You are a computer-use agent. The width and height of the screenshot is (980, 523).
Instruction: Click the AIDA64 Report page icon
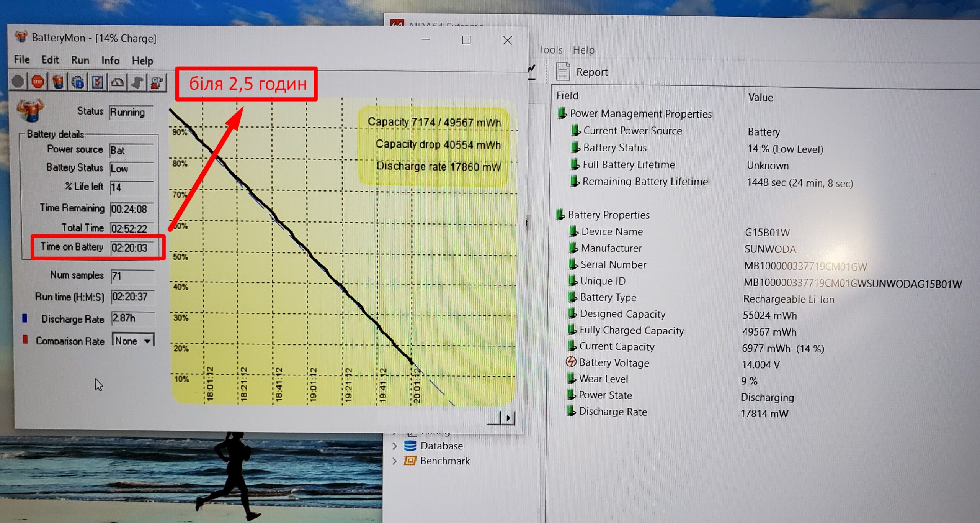(563, 72)
